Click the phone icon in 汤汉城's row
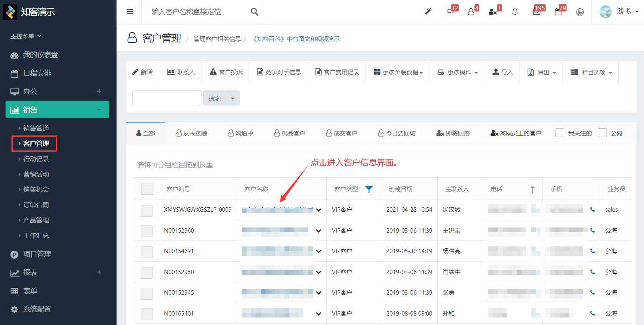Image resolution: width=644 pixels, height=325 pixels. point(592,210)
